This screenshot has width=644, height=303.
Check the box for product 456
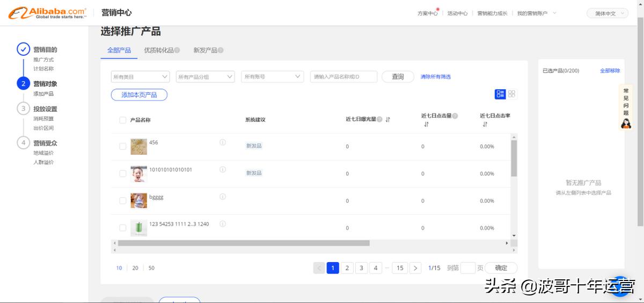pos(122,146)
